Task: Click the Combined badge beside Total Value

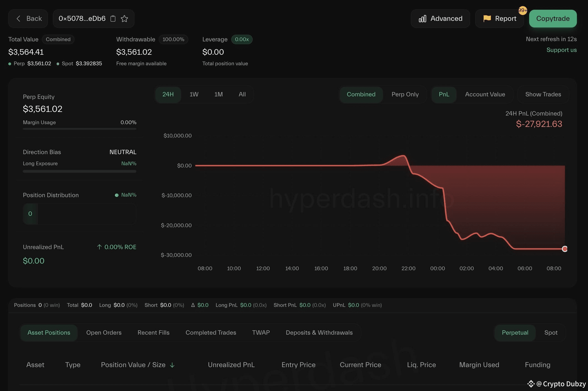Action: point(58,39)
